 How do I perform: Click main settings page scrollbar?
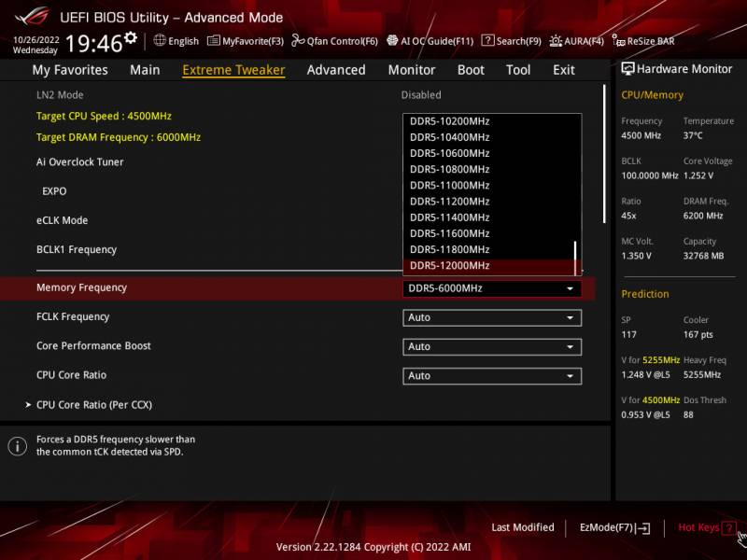tap(604, 153)
